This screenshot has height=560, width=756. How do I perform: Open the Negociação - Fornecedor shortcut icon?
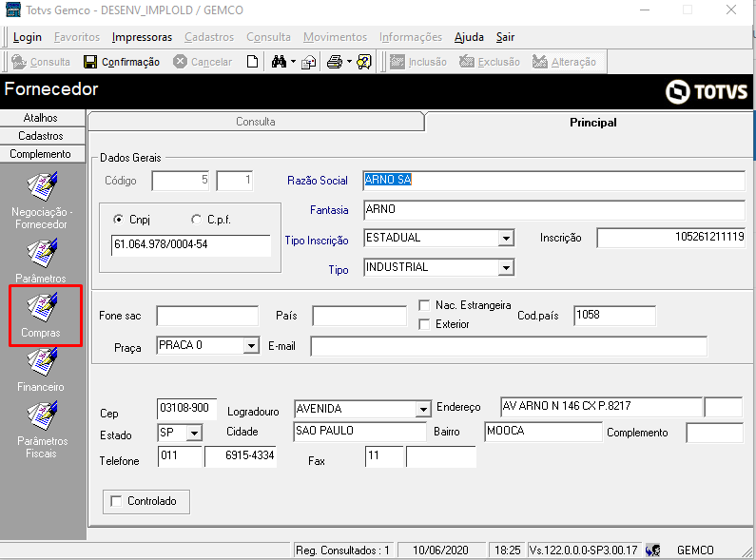tap(42, 186)
